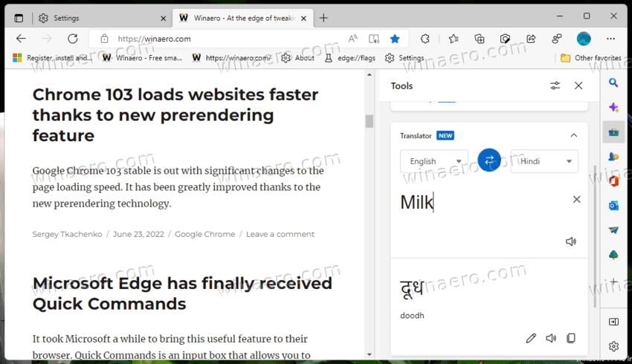Open the "Leave a comment" link
Viewport: 632px width, 364px height.
pyautogui.click(x=280, y=234)
